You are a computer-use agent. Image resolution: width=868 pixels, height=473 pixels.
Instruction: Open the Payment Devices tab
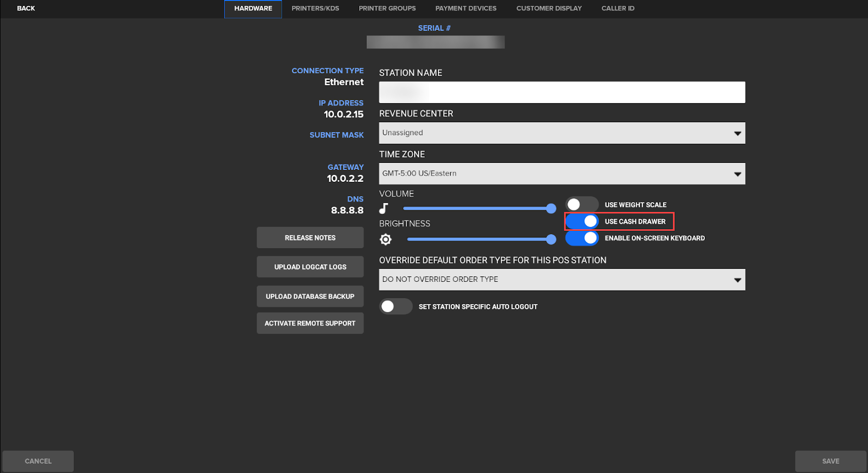[465, 9]
